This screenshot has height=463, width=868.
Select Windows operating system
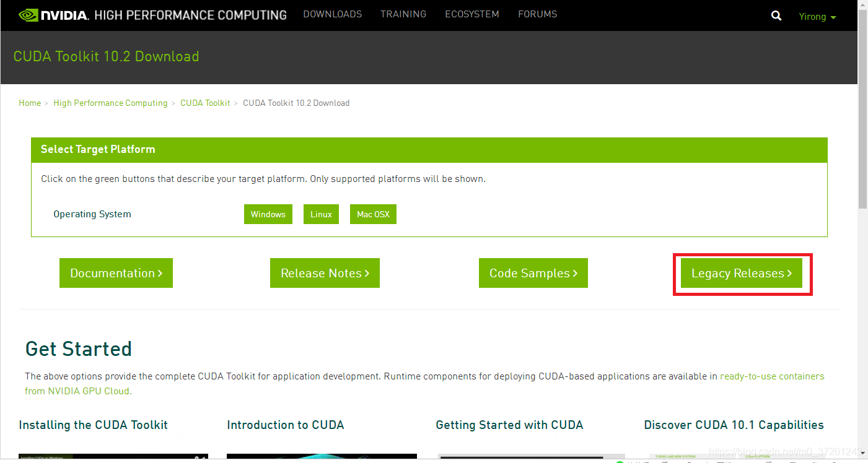pos(268,214)
